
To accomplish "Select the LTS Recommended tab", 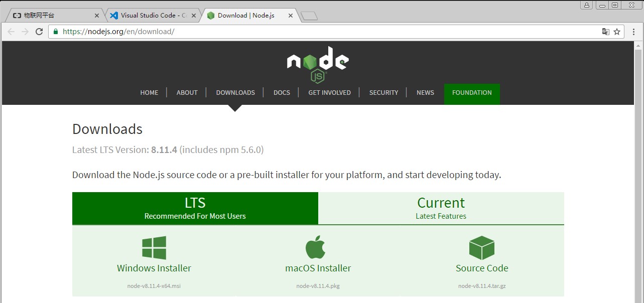I will (x=195, y=208).
